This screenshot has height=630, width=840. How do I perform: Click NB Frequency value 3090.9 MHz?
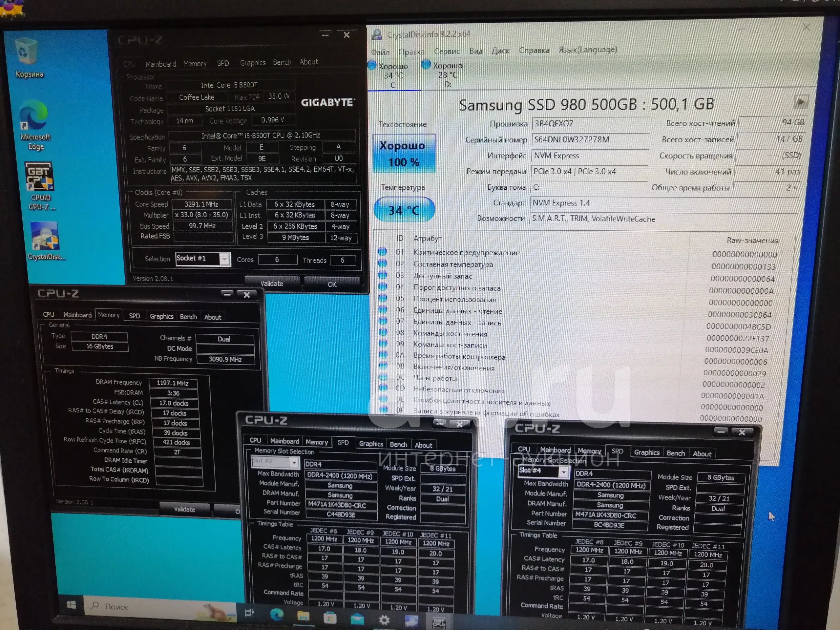point(225,359)
